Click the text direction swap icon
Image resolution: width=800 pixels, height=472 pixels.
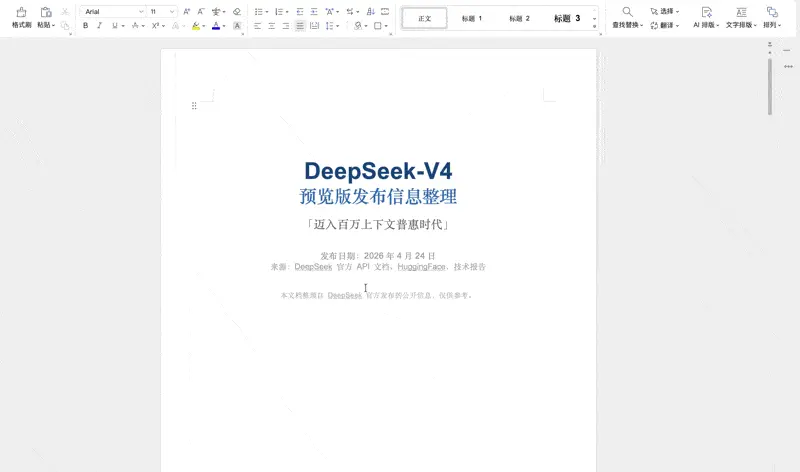(350, 11)
